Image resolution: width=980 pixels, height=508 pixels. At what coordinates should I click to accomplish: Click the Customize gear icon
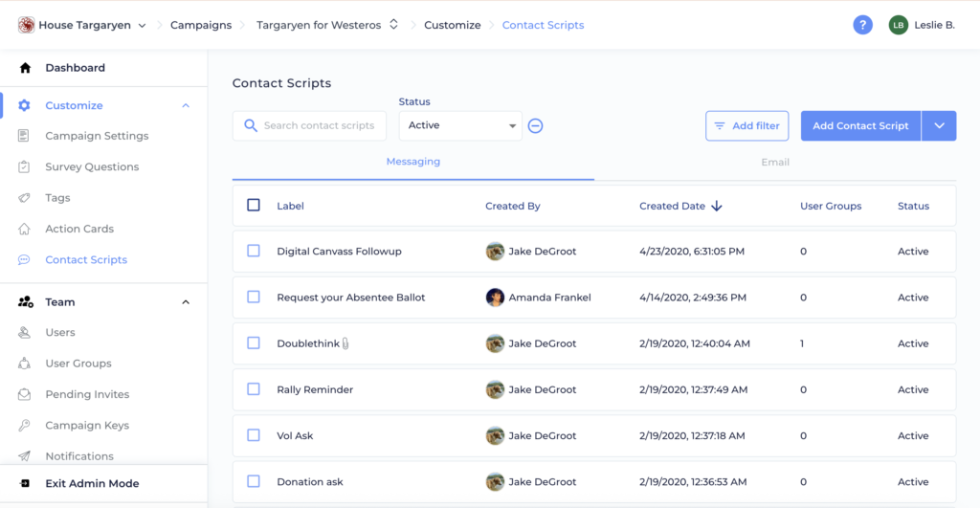tap(24, 105)
